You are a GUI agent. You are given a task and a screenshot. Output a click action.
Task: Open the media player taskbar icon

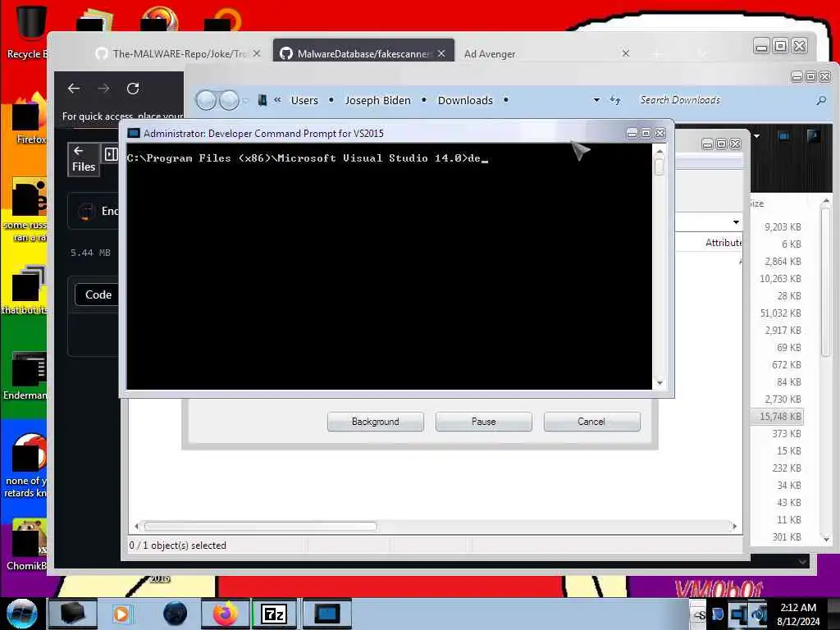(x=121, y=614)
